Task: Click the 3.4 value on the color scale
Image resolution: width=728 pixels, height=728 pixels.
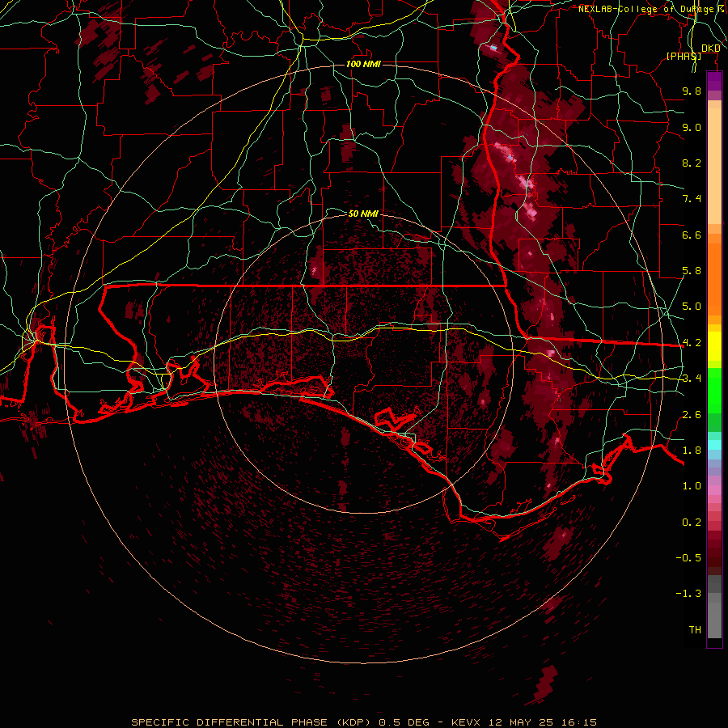Action: pos(692,379)
